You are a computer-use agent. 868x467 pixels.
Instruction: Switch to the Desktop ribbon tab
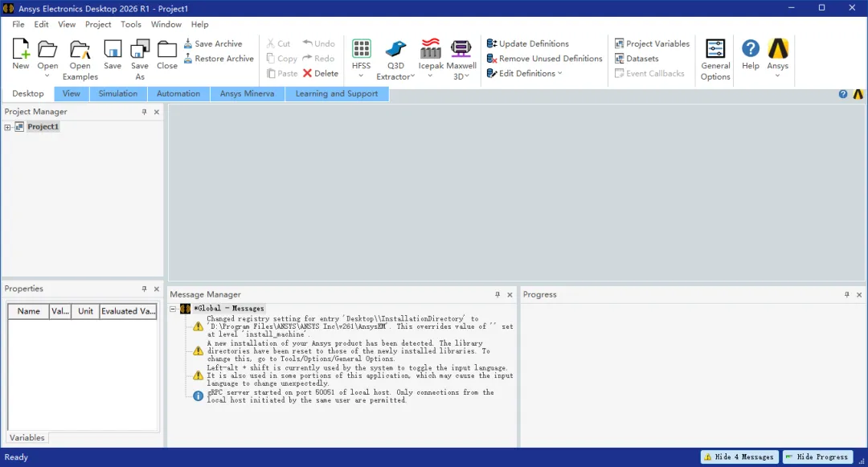click(27, 94)
